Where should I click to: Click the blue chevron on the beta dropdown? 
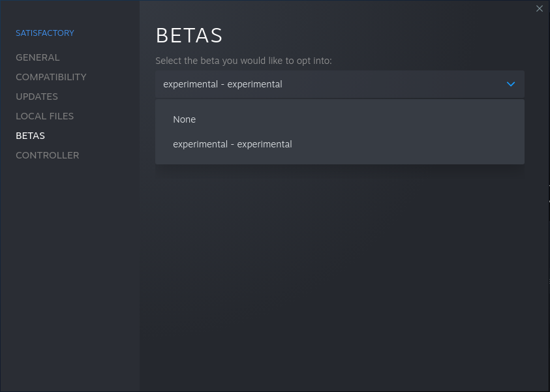pos(511,84)
